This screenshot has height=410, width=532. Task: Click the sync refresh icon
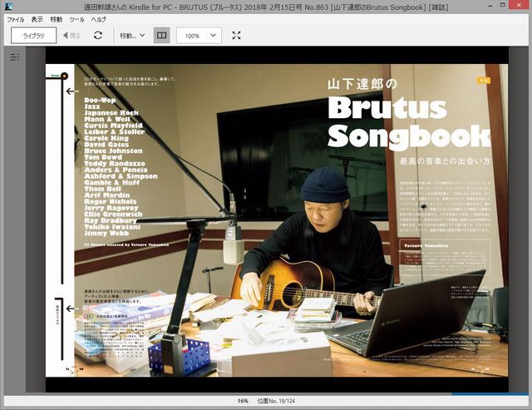click(x=98, y=35)
